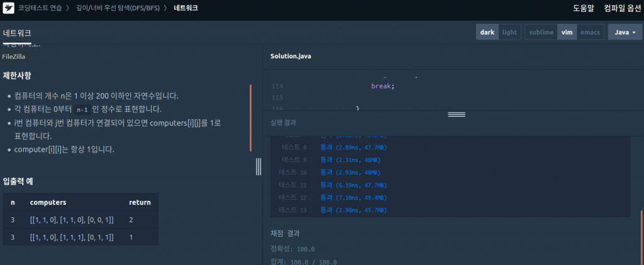This screenshot has height=265, width=644.
Task: Select sublime keybinding mode
Action: pos(541,32)
